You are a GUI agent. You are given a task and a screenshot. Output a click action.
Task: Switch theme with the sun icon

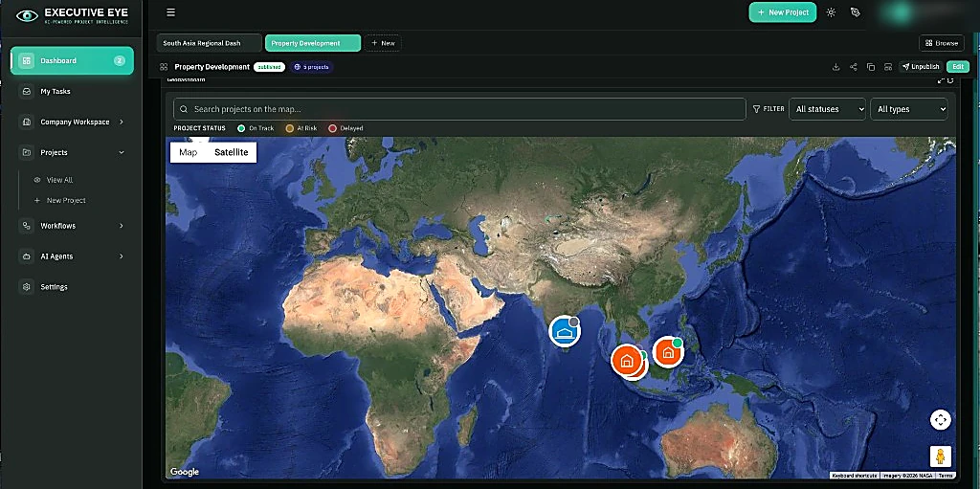[831, 12]
